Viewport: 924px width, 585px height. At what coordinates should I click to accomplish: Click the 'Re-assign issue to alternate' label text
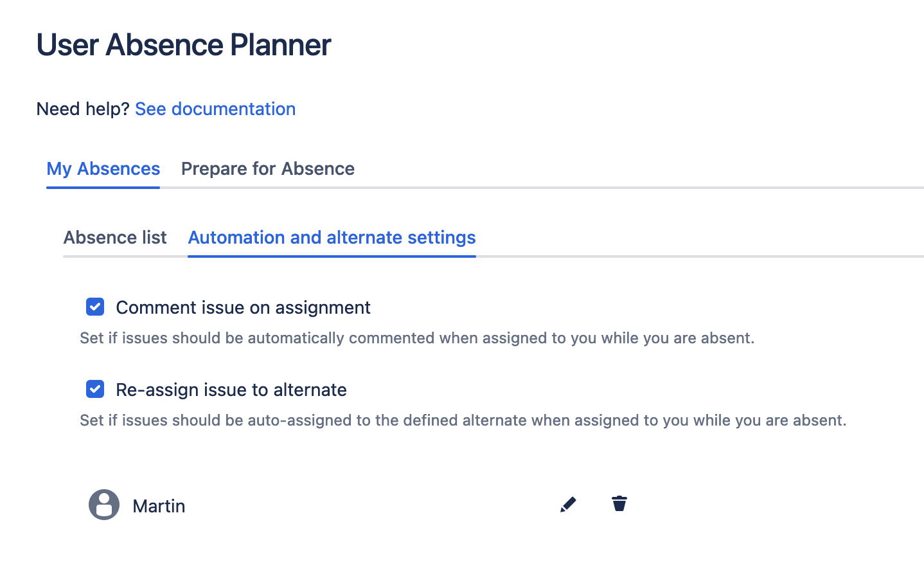click(231, 390)
